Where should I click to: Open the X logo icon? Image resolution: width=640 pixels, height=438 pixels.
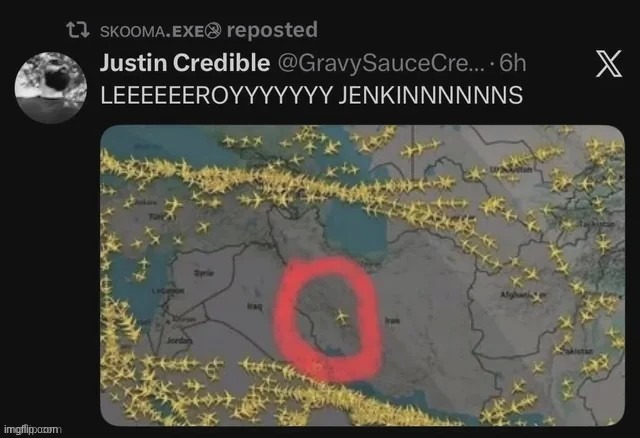609,63
